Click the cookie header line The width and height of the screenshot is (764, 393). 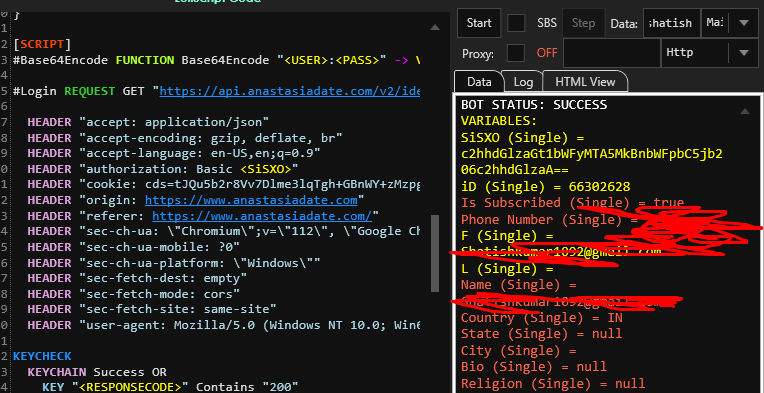coord(224,185)
